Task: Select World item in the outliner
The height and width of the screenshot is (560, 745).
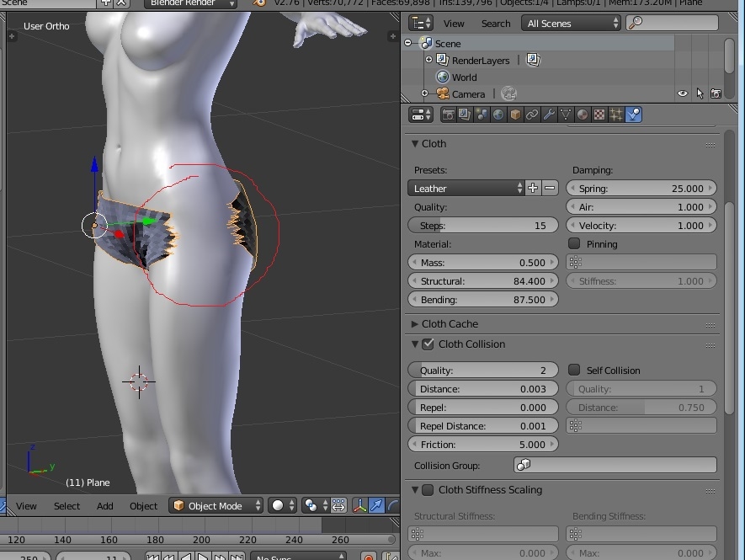Action: (464, 77)
